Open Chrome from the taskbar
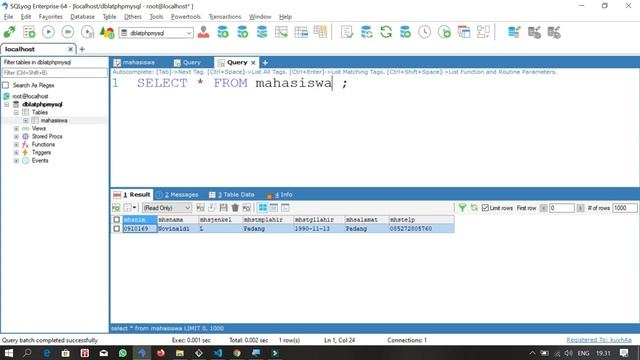 pos(237,353)
